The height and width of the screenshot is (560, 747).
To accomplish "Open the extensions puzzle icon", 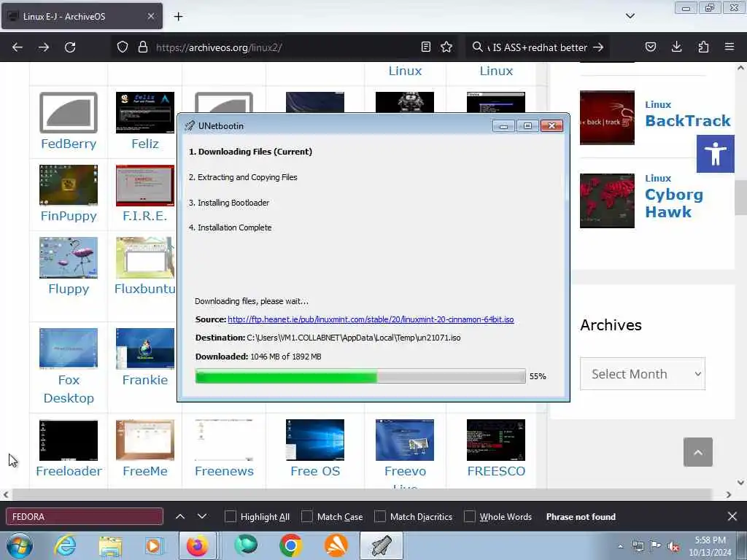I will click(x=703, y=47).
